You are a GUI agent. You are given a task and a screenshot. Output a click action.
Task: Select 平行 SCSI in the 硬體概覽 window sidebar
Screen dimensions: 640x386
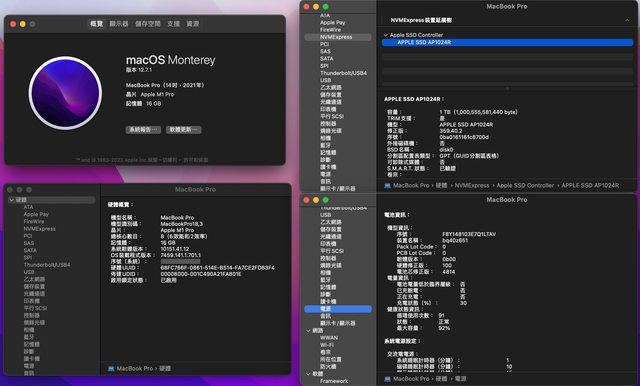(x=35, y=308)
